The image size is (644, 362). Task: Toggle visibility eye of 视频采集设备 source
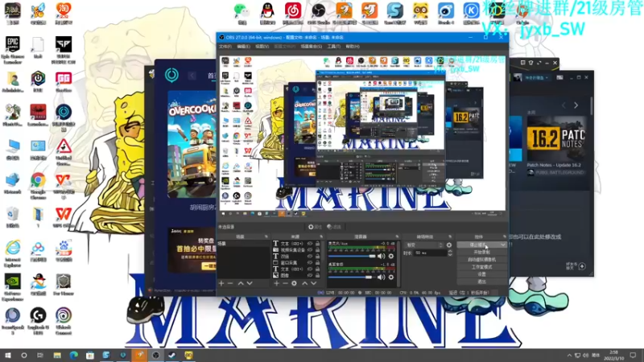[x=310, y=250]
